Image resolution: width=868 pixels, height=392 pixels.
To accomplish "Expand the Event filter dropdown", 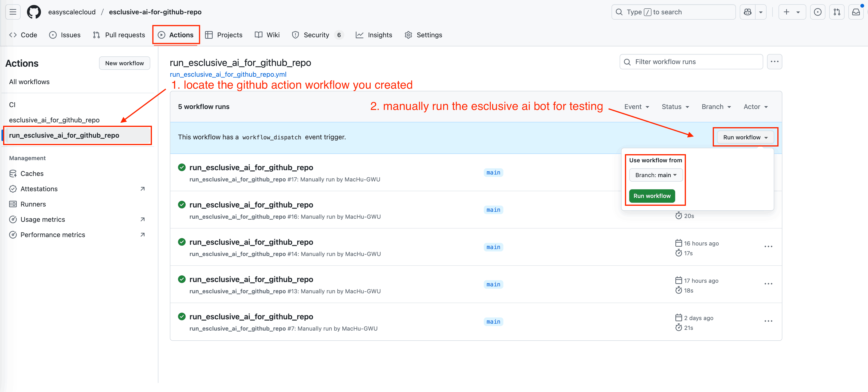I will tap(636, 106).
